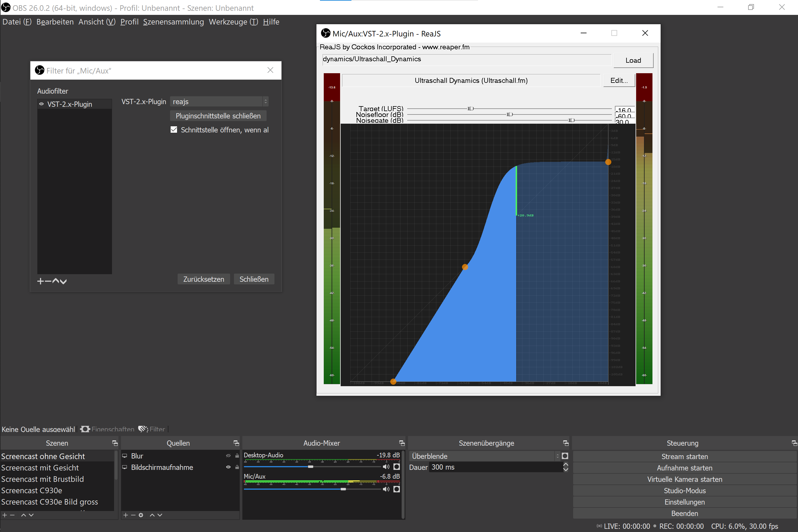Open the Werkzeuge menu

[x=233, y=22]
